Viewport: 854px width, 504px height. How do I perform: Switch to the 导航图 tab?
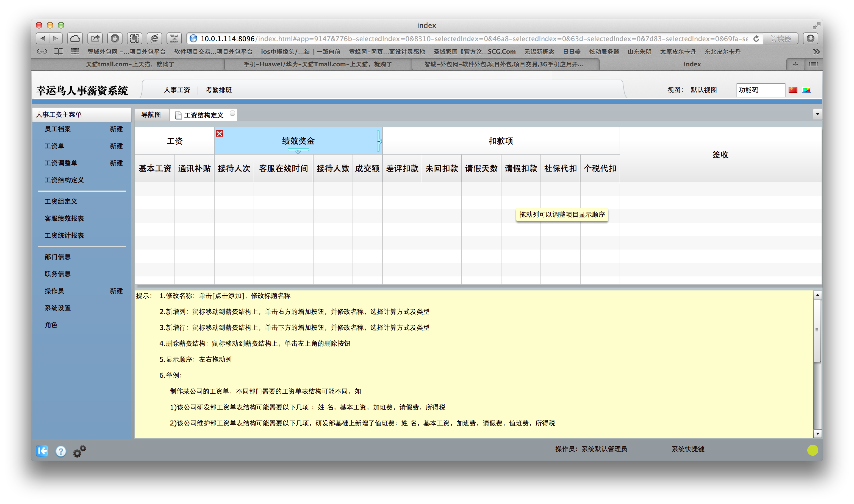[x=151, y=115]
